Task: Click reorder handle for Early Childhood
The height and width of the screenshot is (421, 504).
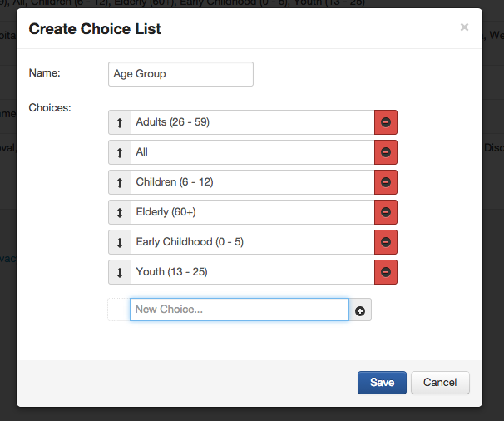Action: 120,242
